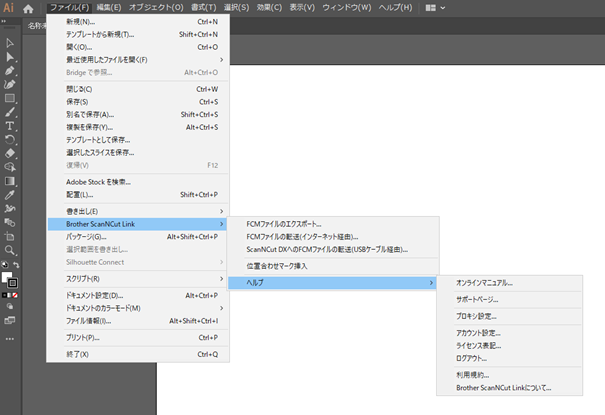Viewport: 605px width, 415px height.
Task: Open the 効果(C) menu
Action: pyautogui.click(x=269, y=8)
